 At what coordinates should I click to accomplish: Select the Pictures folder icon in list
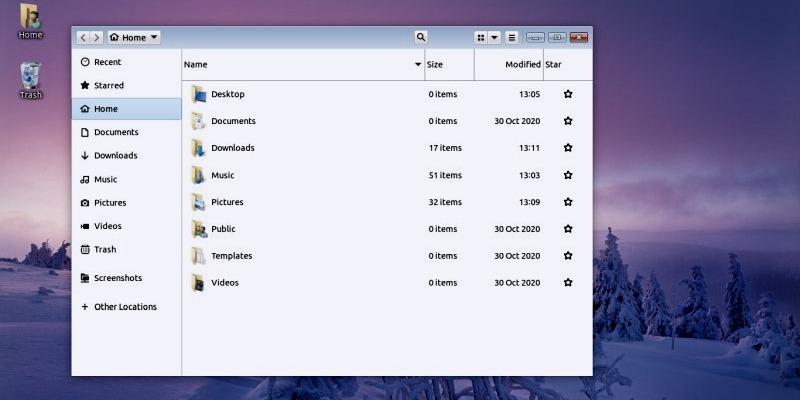tap(198, 202)
